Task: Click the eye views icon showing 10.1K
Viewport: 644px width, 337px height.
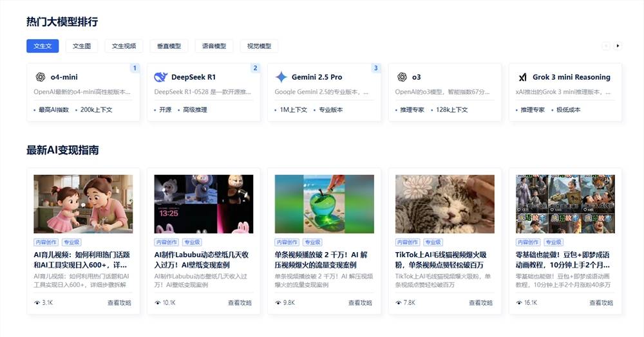Action: click(157, 302)
